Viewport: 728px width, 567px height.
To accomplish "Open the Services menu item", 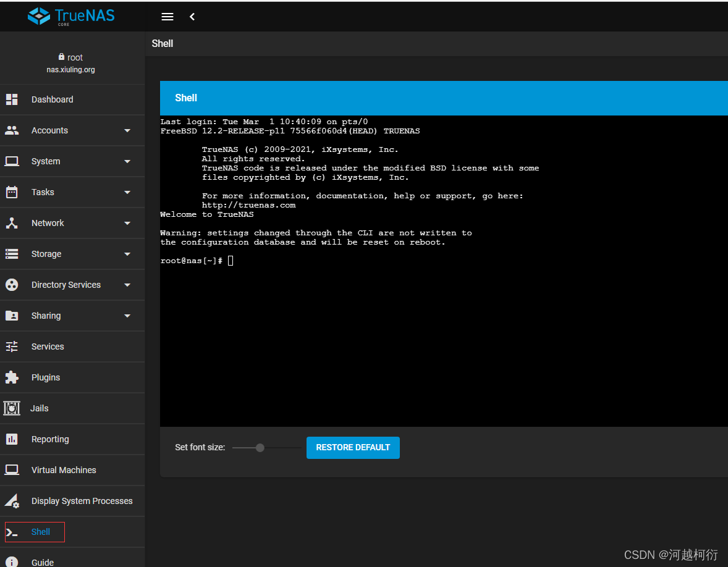I will (x=72, y=346).
